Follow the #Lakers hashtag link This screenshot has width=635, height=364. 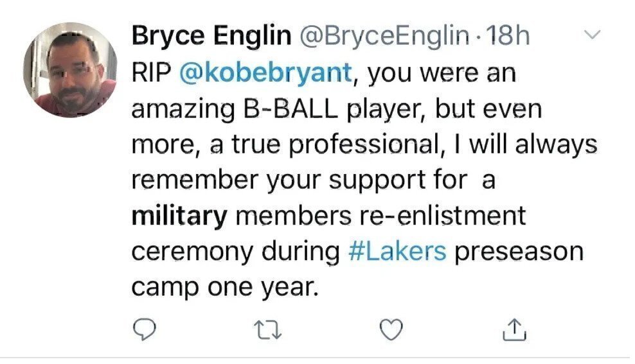(x=396, y=250)
